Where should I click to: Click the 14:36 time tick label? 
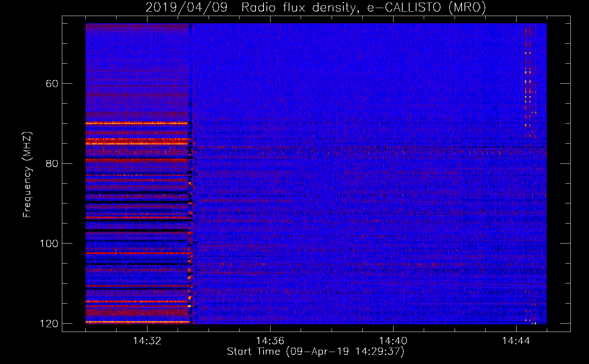point(270,341)
